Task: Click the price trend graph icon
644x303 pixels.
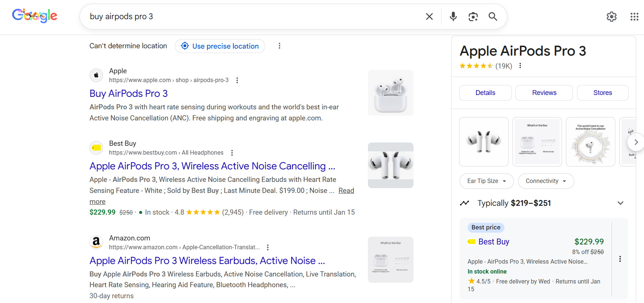Action: click(x=465, y=203)
